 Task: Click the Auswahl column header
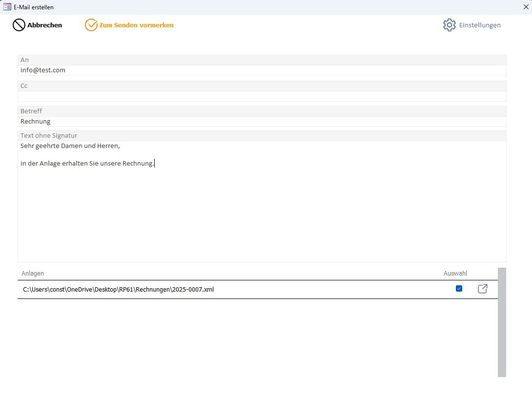pyautogui.click(x=455, y=273)
